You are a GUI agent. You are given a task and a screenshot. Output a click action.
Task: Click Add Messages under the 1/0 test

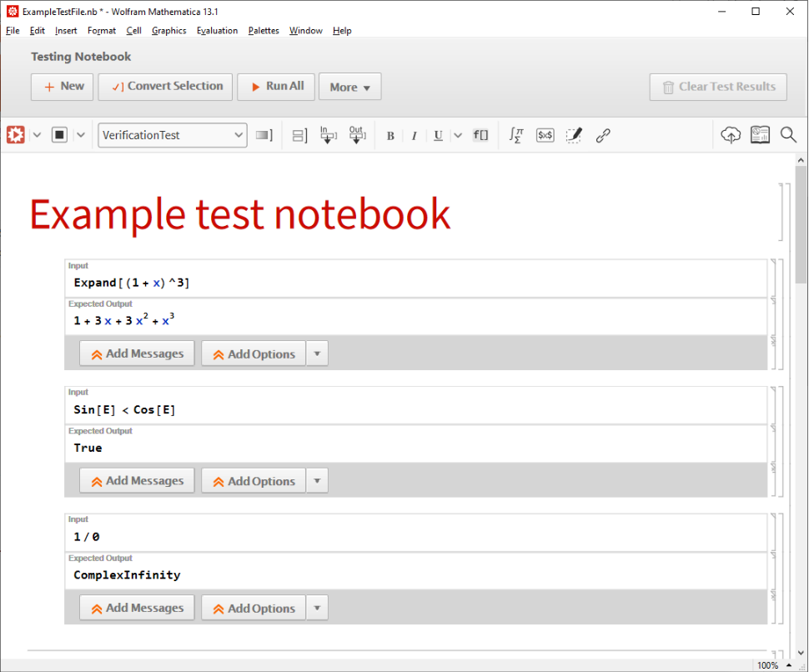(137, 608)
